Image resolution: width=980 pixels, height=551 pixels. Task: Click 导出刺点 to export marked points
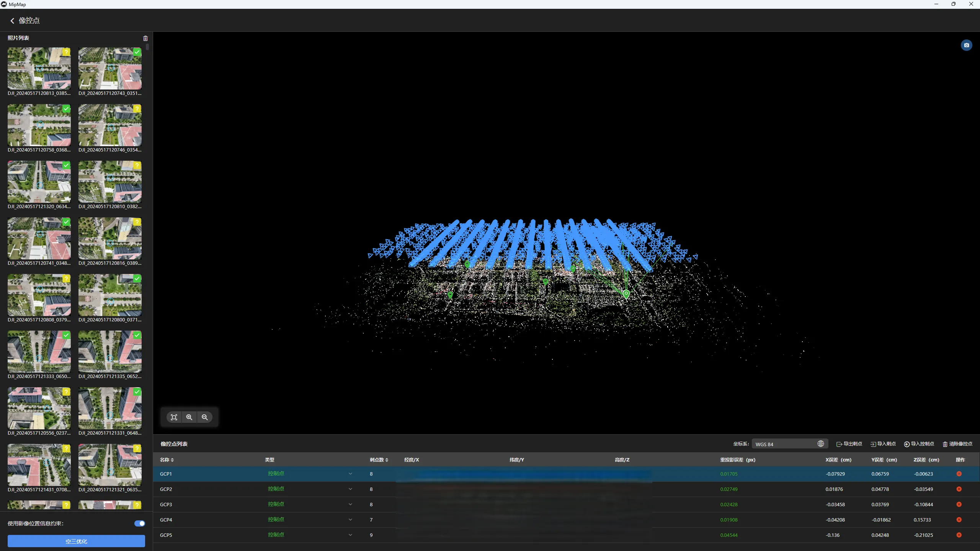849,444
